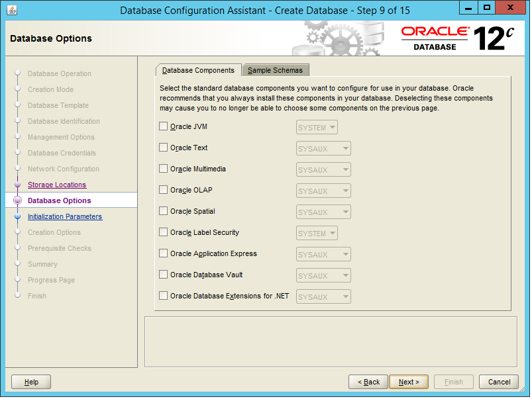Go back with the Back button

368,382
